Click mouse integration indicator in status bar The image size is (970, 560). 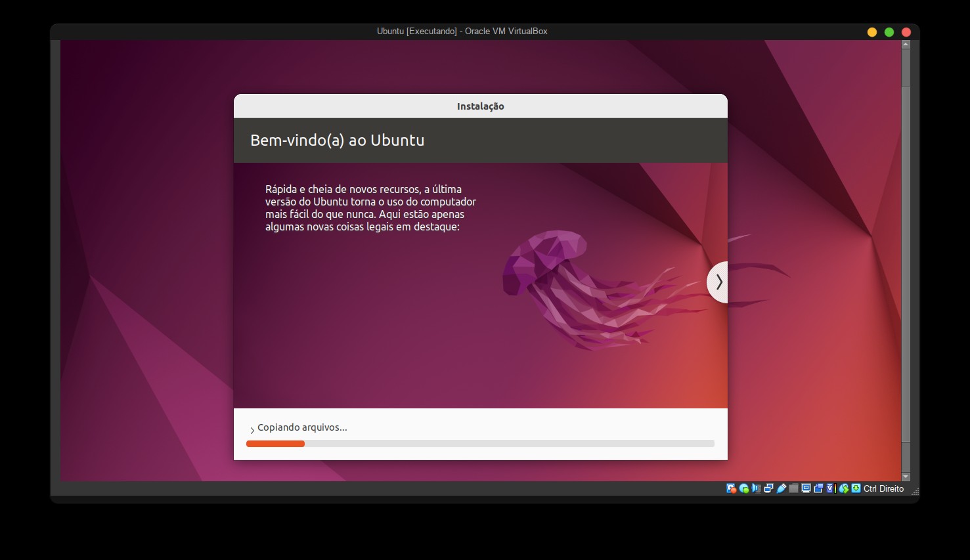[844, 488]
